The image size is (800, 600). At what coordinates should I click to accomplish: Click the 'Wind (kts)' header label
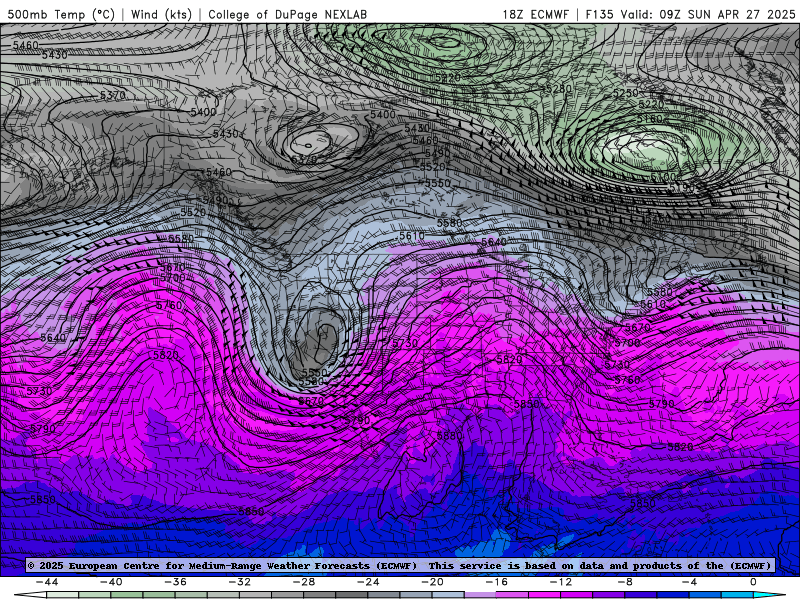click(x=161, y=14)
